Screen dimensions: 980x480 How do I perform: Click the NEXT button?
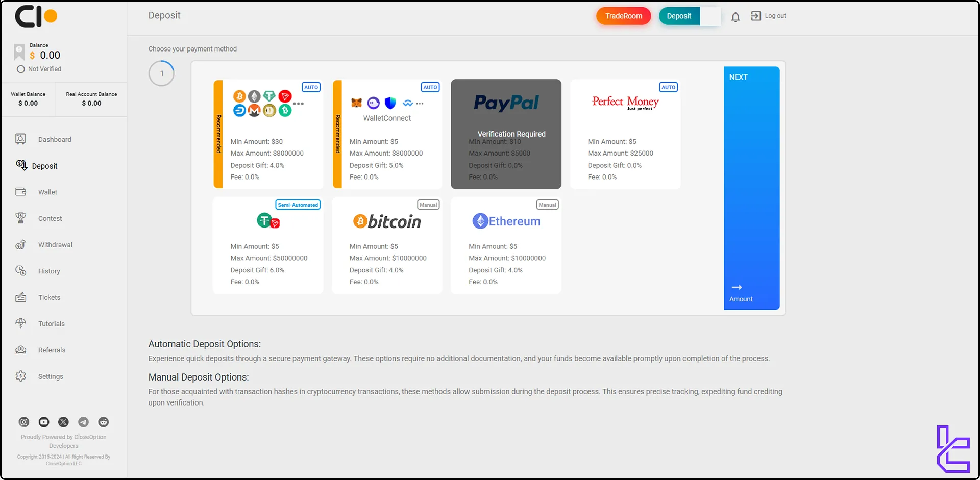click(x=751, y=188)
